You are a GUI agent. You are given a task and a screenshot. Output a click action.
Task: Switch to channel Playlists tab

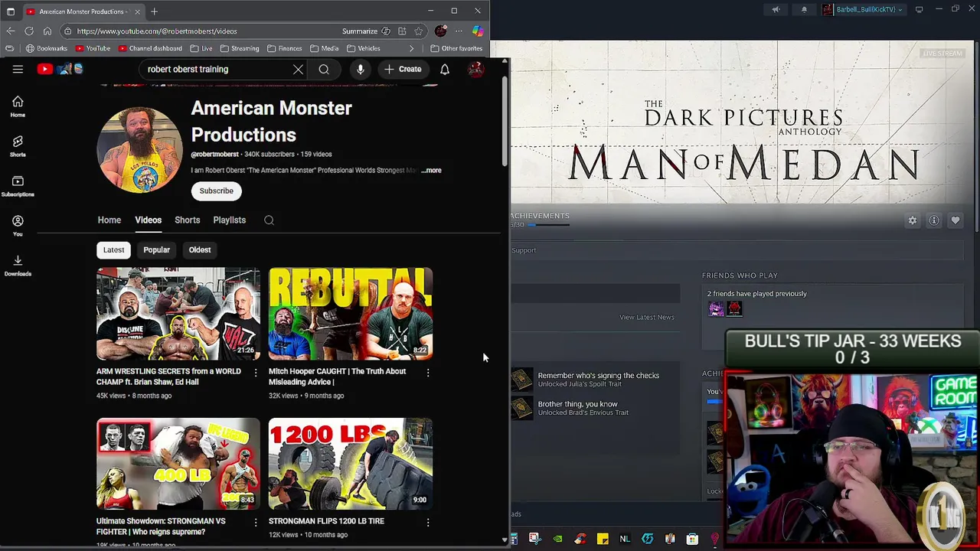point(229,220)
